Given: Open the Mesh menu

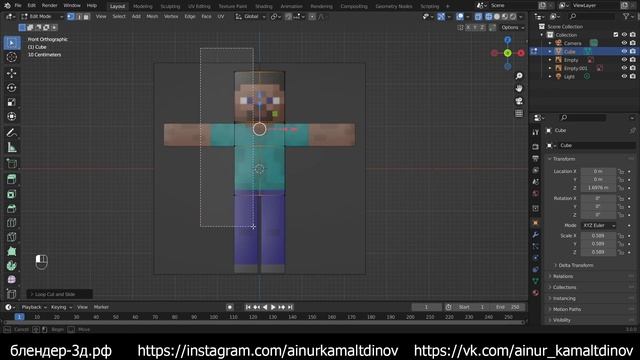Looking at the screenshot, I should 152,17.
